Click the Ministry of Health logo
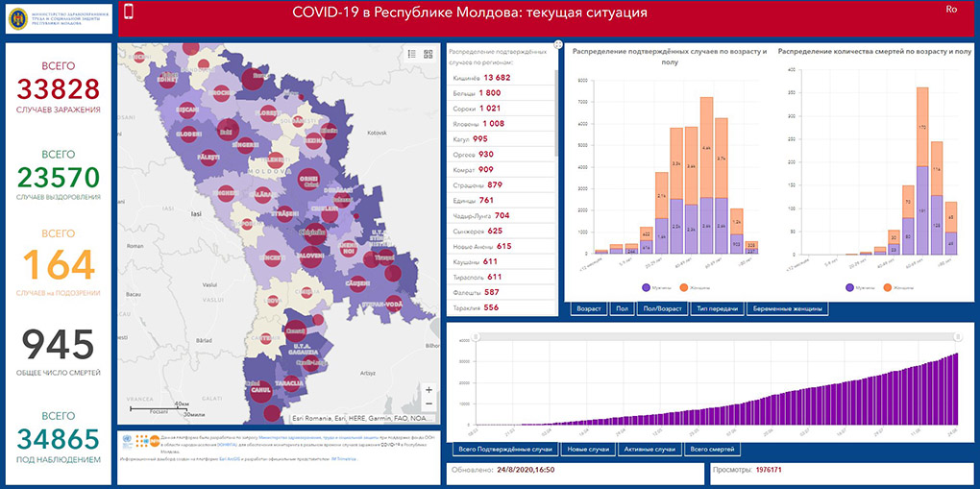This screenshot has height=489, width=980. pos(58,20)
